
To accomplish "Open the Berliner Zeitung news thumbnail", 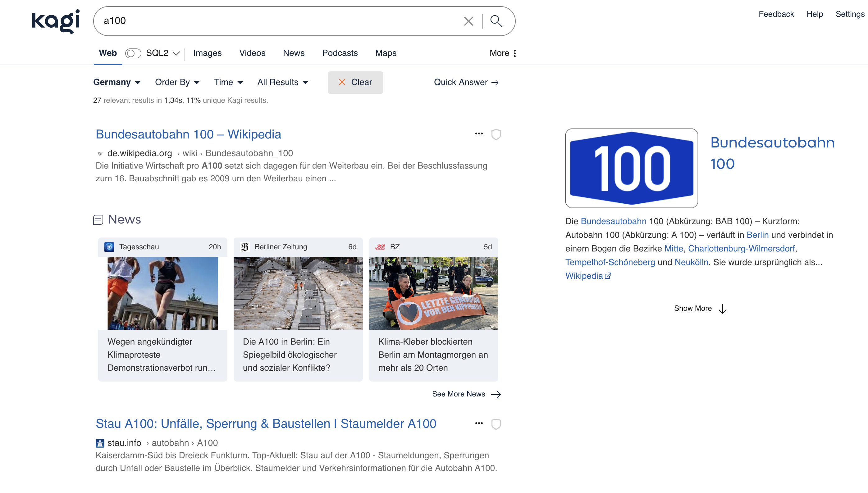I will pyautogui.click(x=298, y=293).
